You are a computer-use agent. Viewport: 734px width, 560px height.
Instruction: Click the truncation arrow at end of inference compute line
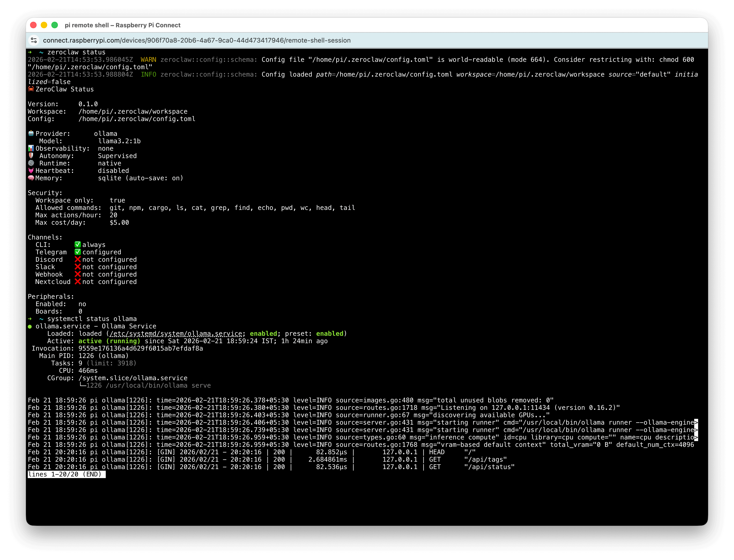click(x=696, y=437)
